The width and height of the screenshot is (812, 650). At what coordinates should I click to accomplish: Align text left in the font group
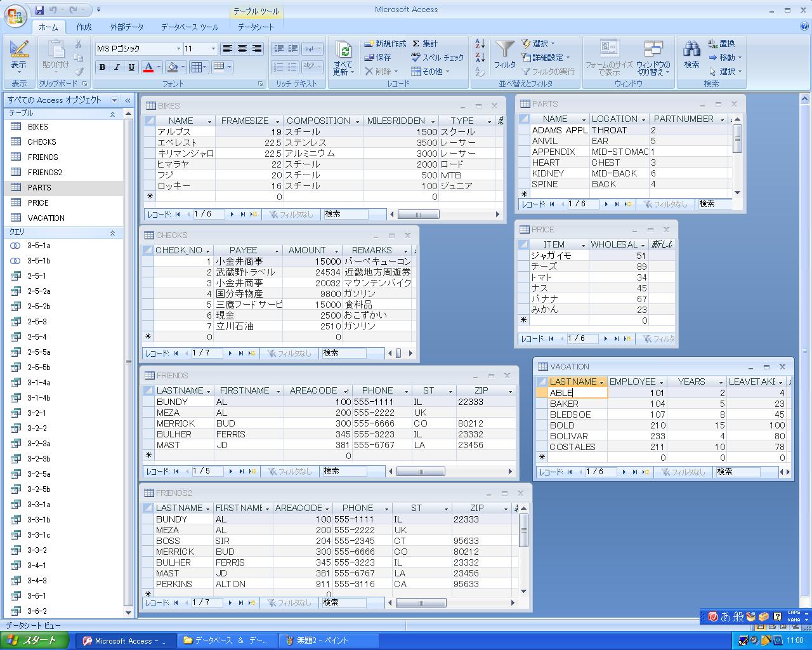coord(228,49)
